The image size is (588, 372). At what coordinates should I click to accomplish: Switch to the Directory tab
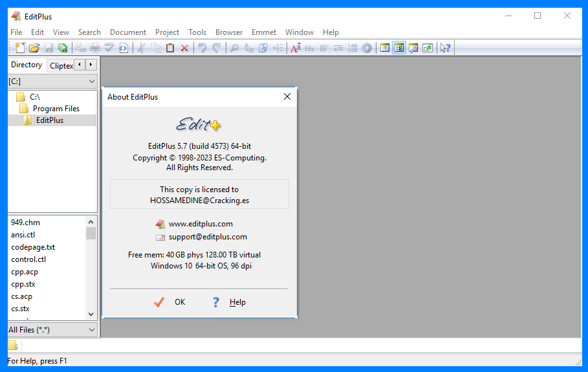pos(27,65)
